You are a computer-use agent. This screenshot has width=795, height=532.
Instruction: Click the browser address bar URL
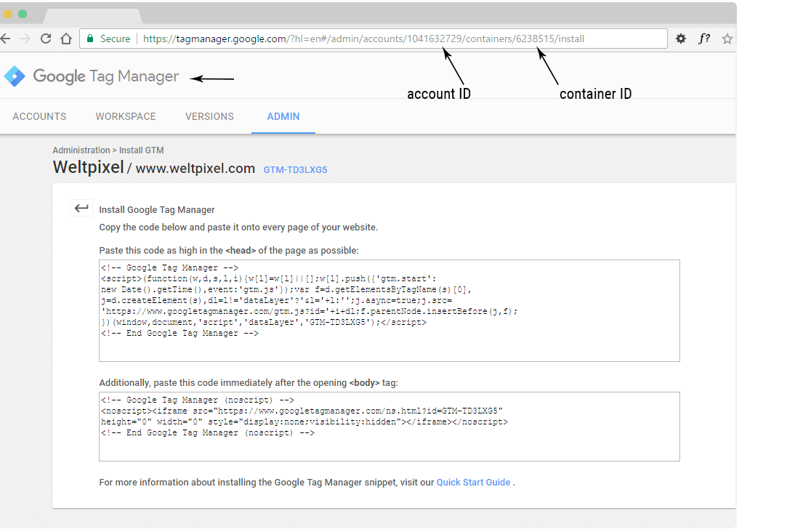click(363, 39)
